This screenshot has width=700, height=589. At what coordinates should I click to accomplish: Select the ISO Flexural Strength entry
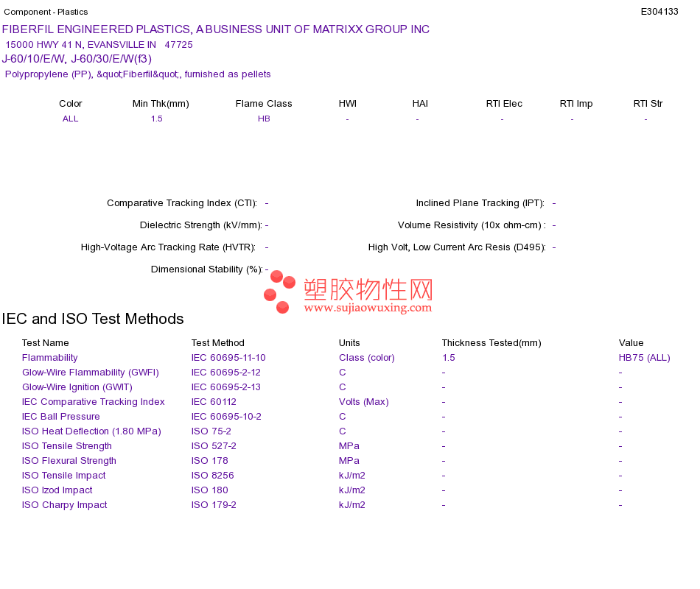tap(69, 461)
